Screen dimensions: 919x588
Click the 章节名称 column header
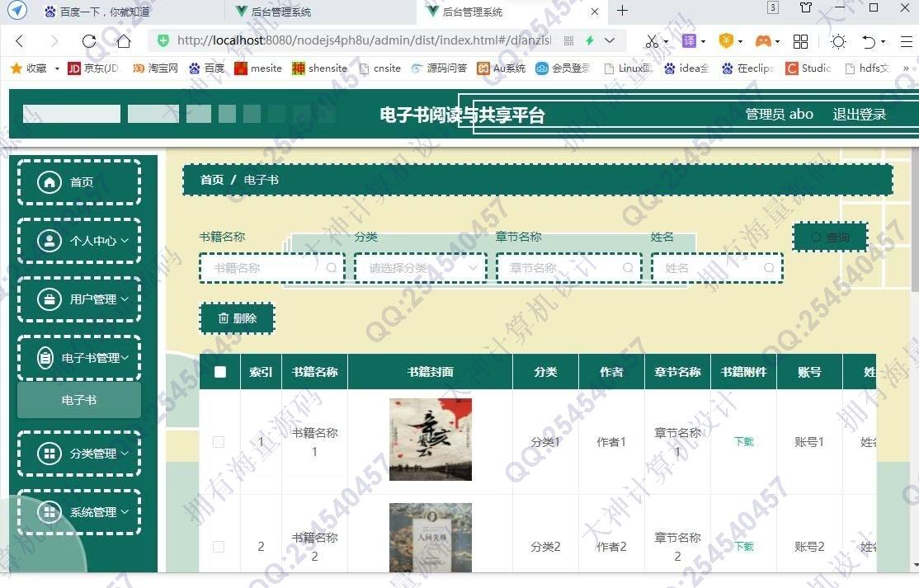(677, 372)
